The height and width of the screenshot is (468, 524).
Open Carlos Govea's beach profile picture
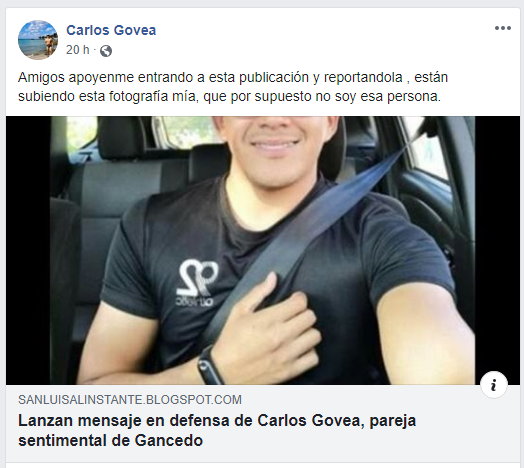point(38,40)
